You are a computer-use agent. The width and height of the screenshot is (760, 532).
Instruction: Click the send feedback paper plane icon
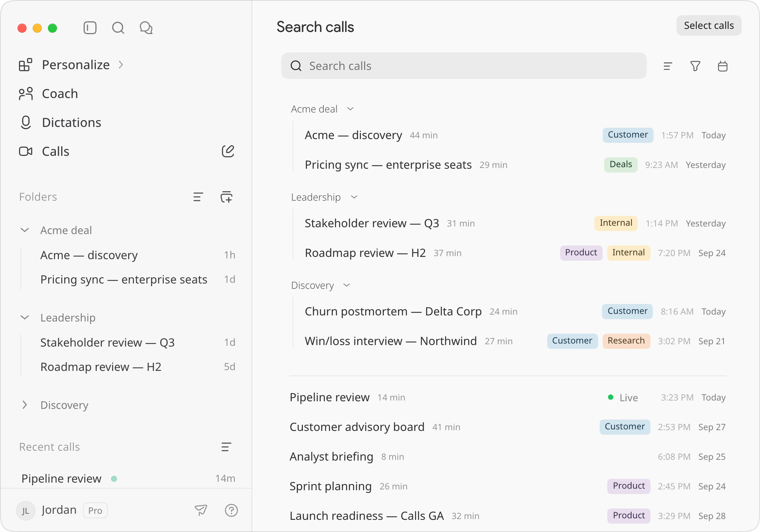tap(201, 510)
